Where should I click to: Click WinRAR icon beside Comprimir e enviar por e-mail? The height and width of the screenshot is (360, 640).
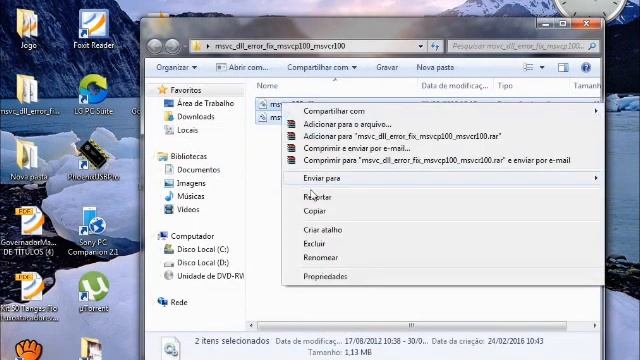291,148
